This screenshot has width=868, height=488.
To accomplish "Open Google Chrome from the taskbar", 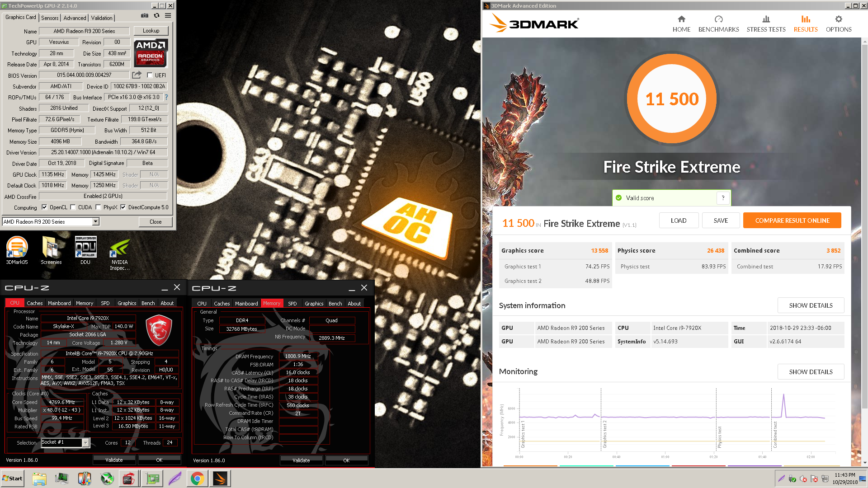I will [198, 479].
